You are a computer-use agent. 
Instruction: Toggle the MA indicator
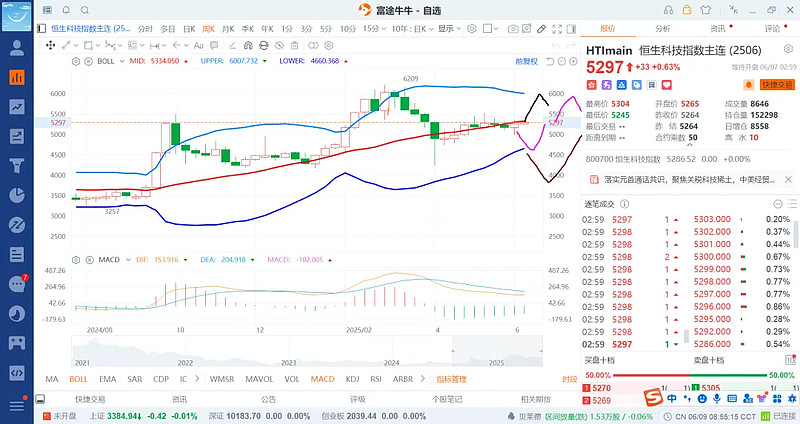click(52, 379)
